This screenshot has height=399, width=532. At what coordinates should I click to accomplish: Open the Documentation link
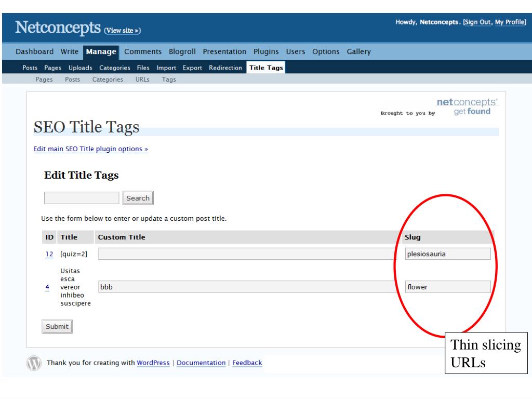(x=201, y=363)
